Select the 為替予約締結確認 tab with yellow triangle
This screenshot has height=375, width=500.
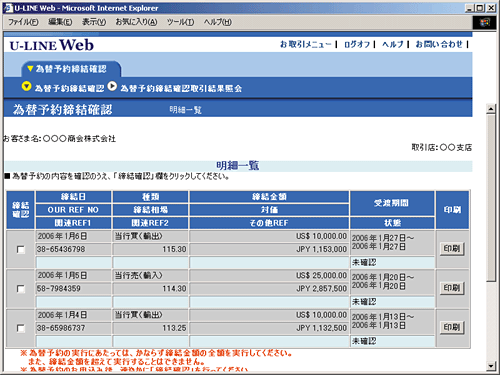coord(71,69)
